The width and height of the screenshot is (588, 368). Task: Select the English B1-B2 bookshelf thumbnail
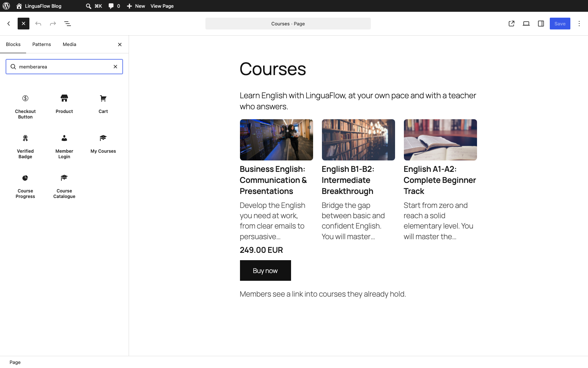tap(358, 140)
